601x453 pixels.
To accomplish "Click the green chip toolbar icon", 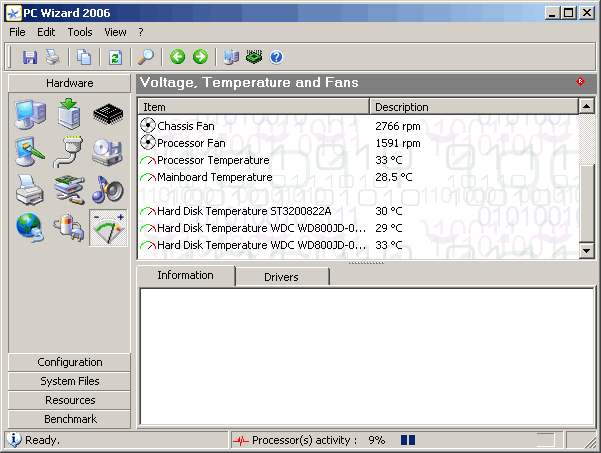I will [x=254, y=57].
